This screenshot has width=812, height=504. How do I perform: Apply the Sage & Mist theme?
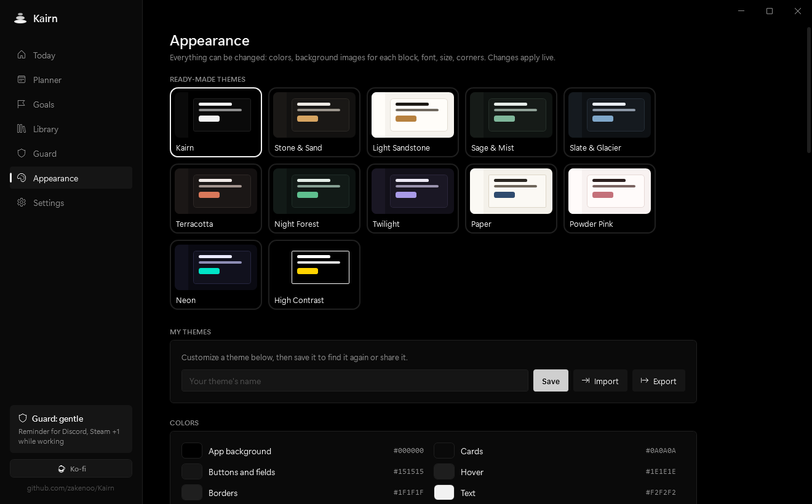click(511, 122)
